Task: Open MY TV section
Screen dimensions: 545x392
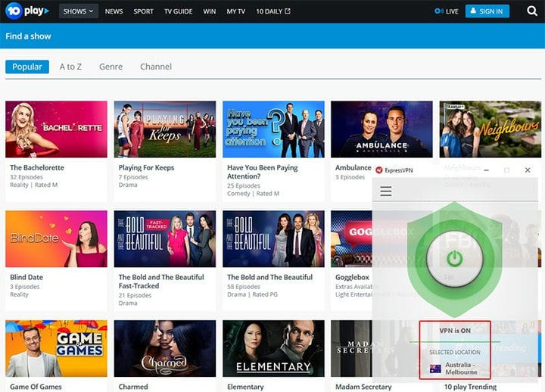Action: point(235,11)
